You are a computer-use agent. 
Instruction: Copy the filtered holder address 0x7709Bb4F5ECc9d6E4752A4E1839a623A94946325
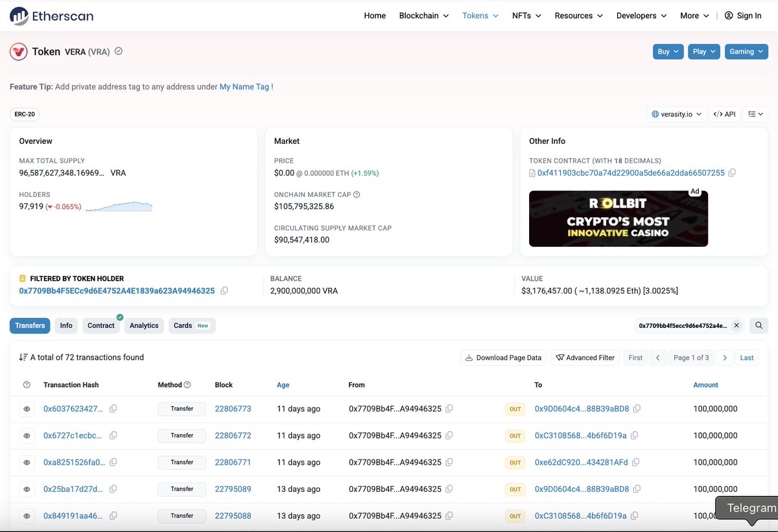point(224,291)
